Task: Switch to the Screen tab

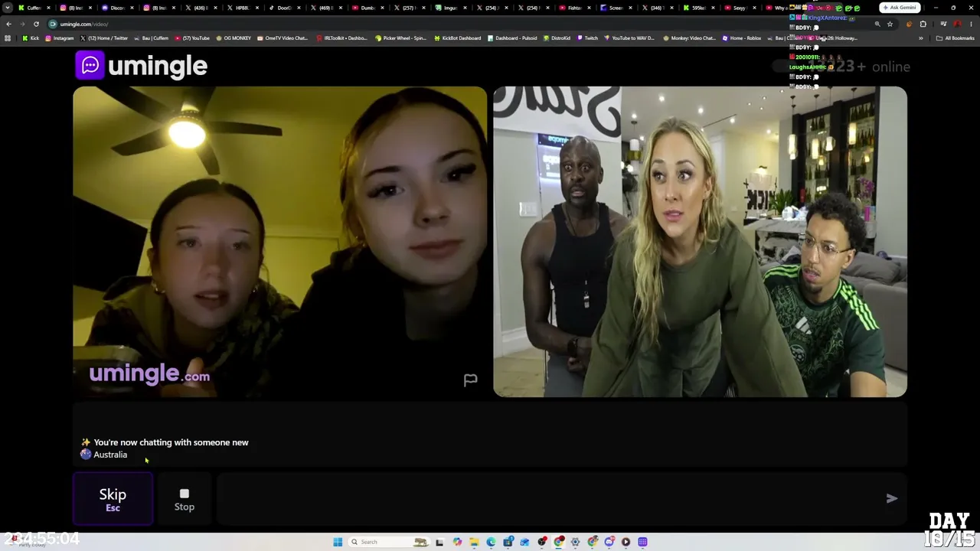Action: pyautogui.click(x=616, y=8)
